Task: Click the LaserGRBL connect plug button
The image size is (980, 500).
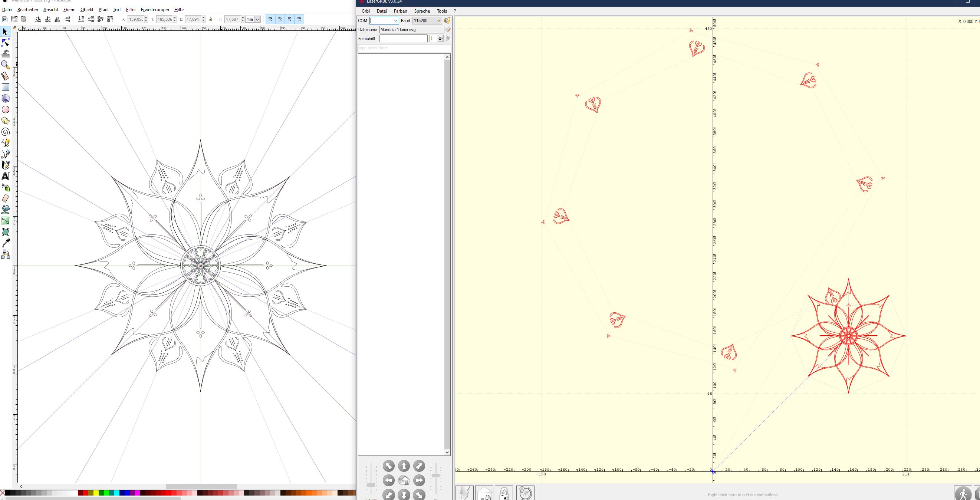Action: coord(447,20)
